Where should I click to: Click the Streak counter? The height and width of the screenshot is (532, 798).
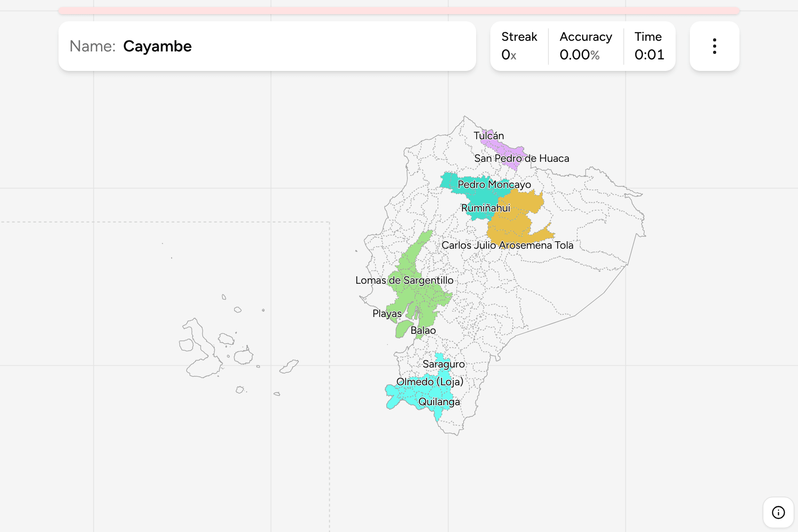(519, 46)
